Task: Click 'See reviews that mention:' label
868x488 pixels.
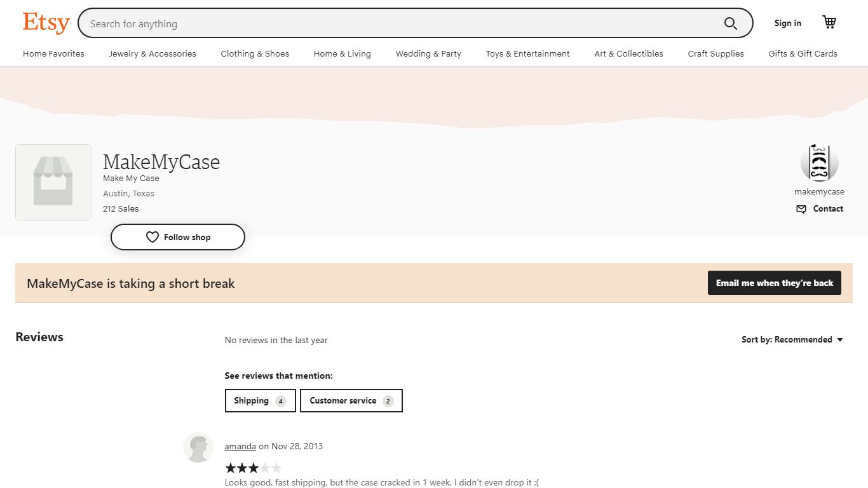Action: [x=278, y=376]
